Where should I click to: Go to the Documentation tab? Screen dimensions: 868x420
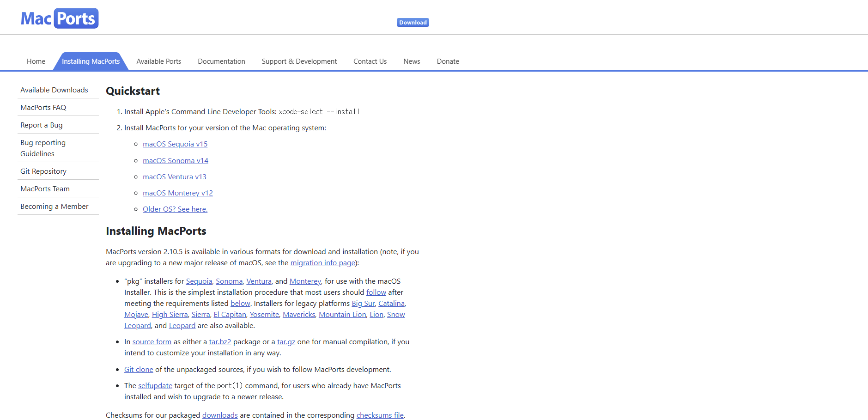pyautogui.click(x=221, y=61)
